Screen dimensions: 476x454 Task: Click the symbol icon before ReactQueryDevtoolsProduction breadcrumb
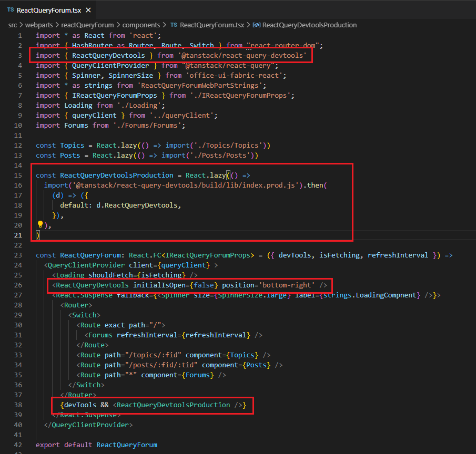click(x=257, y=25)
